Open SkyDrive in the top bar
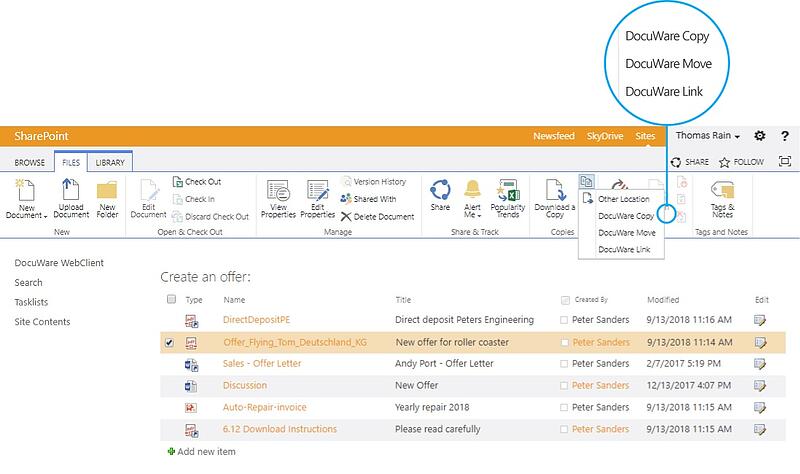Screen dimensions: 800x474 pos(605,136)
